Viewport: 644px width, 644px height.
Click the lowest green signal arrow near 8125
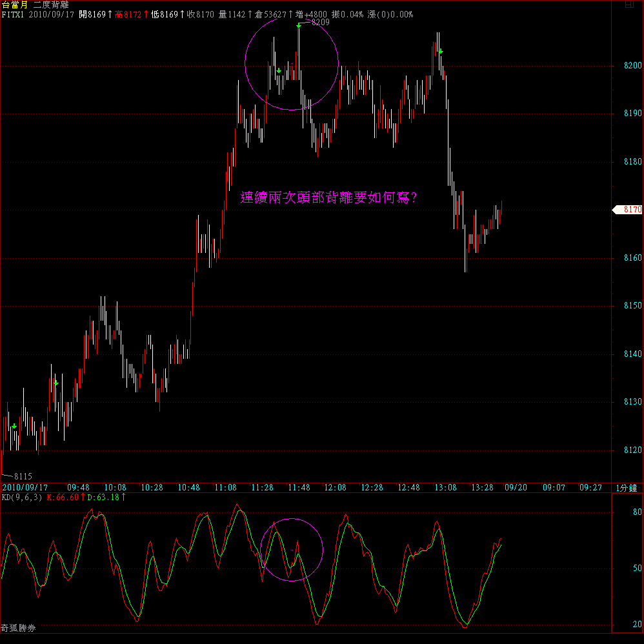[14, 426]
